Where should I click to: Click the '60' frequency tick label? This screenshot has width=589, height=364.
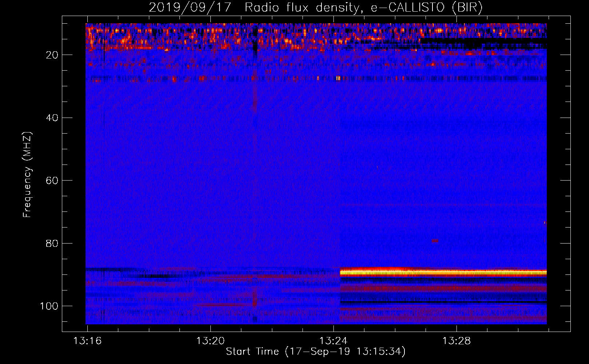pyautogui.click(x=52, y=181)
